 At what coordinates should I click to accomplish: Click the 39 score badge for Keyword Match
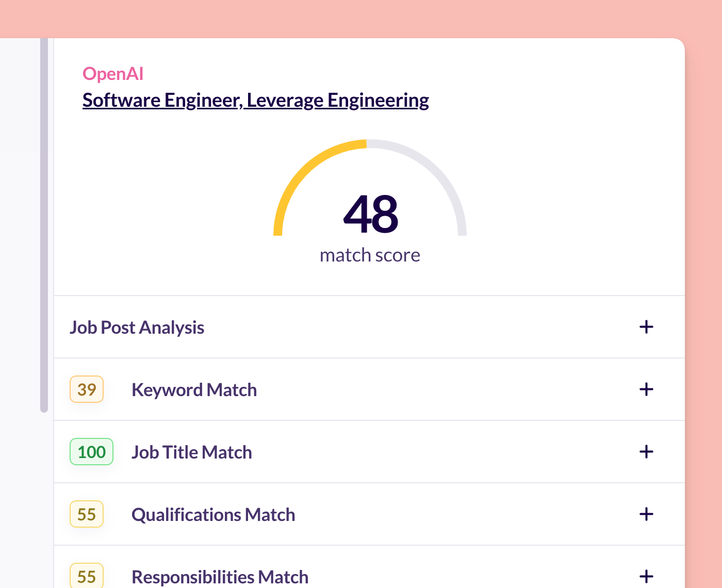click(87, 389)
